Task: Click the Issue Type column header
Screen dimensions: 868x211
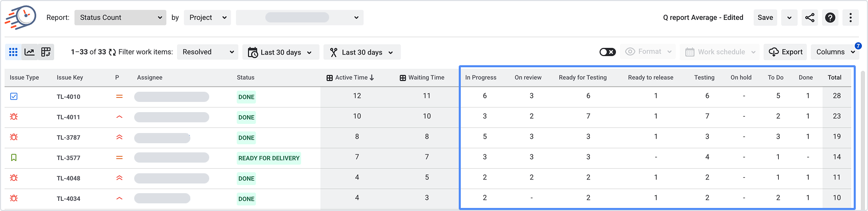Action: 24,77
